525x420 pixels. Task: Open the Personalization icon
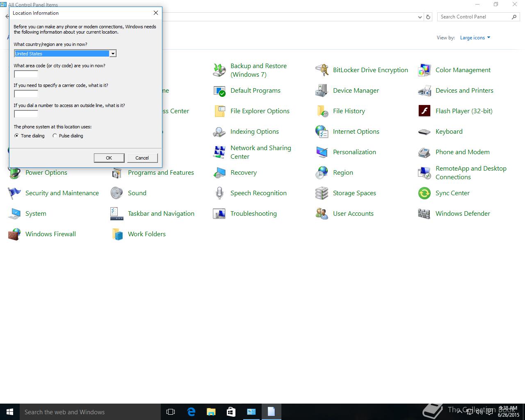coord(322,152)
